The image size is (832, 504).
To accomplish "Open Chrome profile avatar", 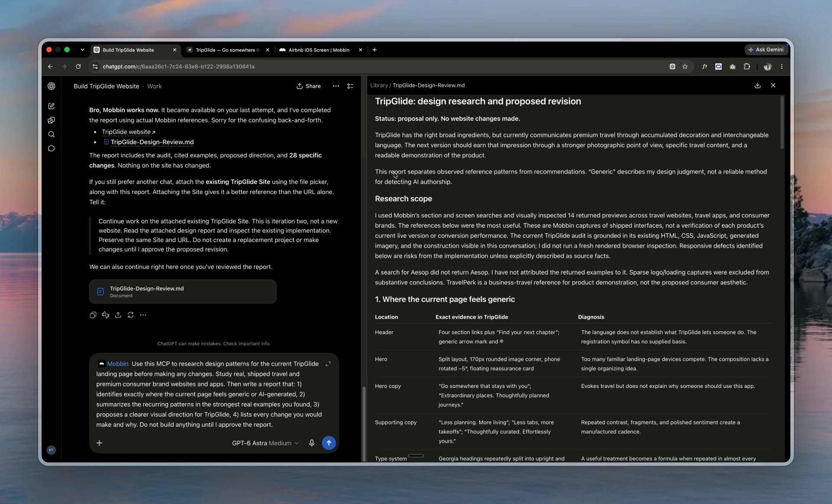I will click(x=767, y=67).
